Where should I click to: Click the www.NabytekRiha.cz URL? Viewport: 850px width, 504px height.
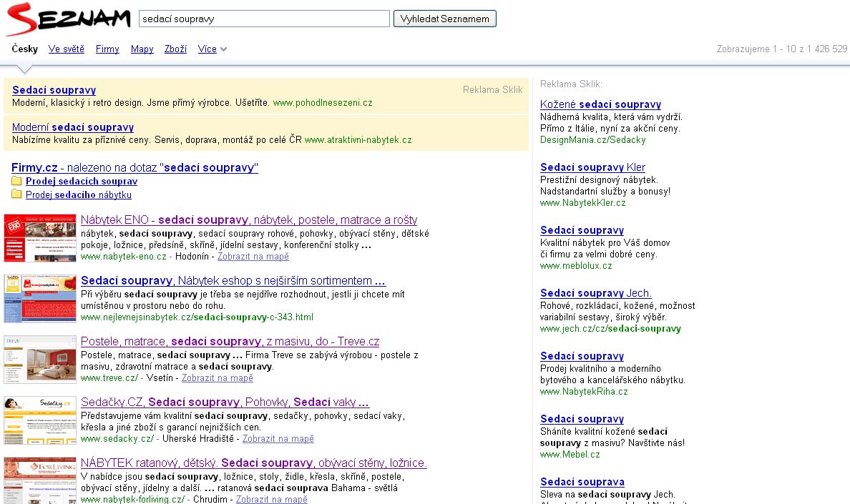tap(584, 391)
